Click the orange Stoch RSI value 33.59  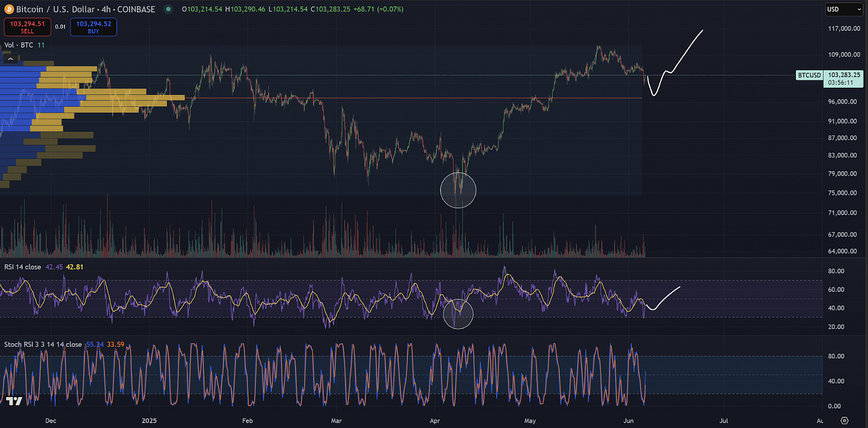pyautogui.click(x=116, y=345)
